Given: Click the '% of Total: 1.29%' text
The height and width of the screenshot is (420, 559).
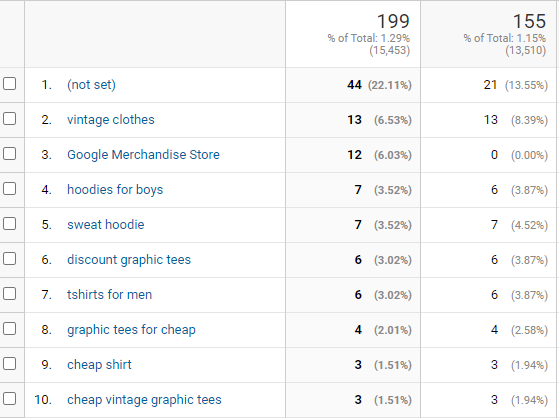Looking at the screenshot, I should pyautogui.click(x=369, y=38).
